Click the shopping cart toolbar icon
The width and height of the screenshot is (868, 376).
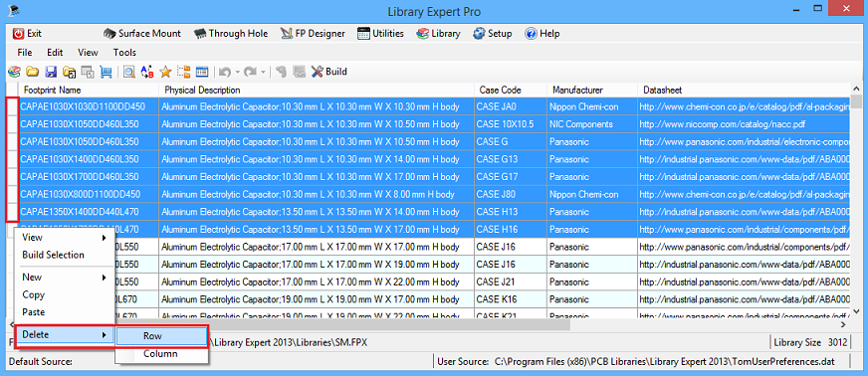106,72
